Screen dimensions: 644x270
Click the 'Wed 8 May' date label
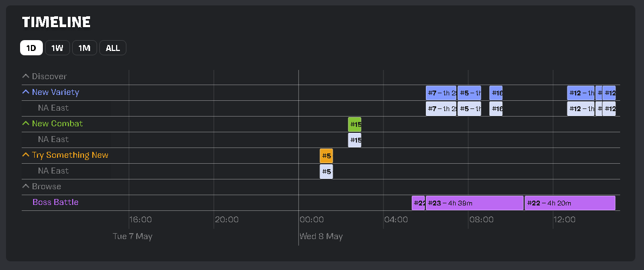pos(321,236)
